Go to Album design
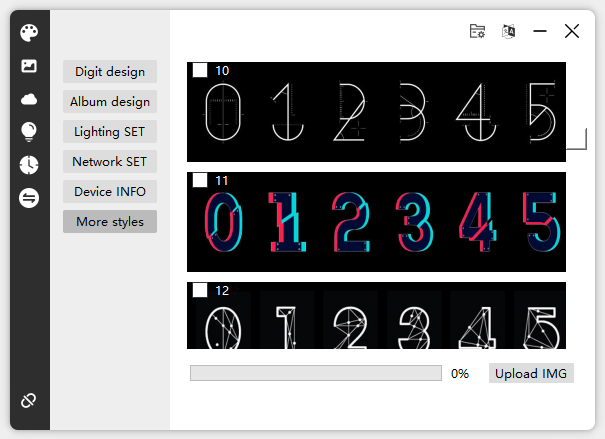The image size is (605, 439). click(110, 102)
